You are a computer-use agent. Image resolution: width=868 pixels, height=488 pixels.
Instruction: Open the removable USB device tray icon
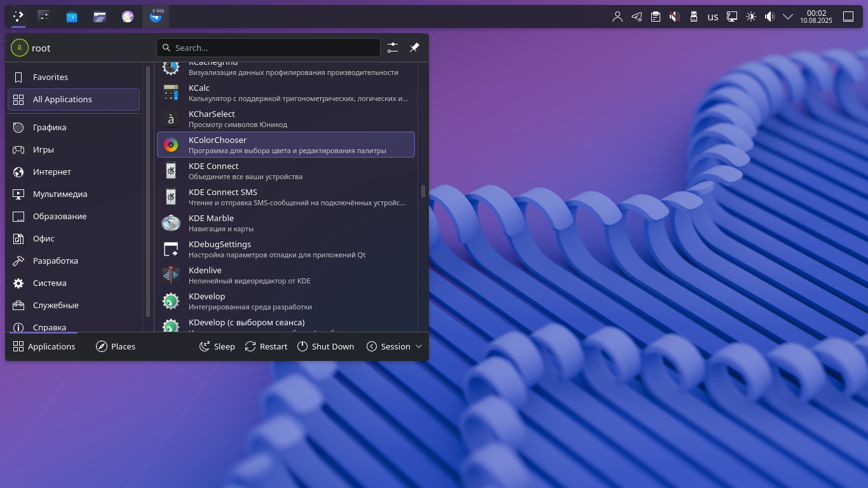pos(694,17)
